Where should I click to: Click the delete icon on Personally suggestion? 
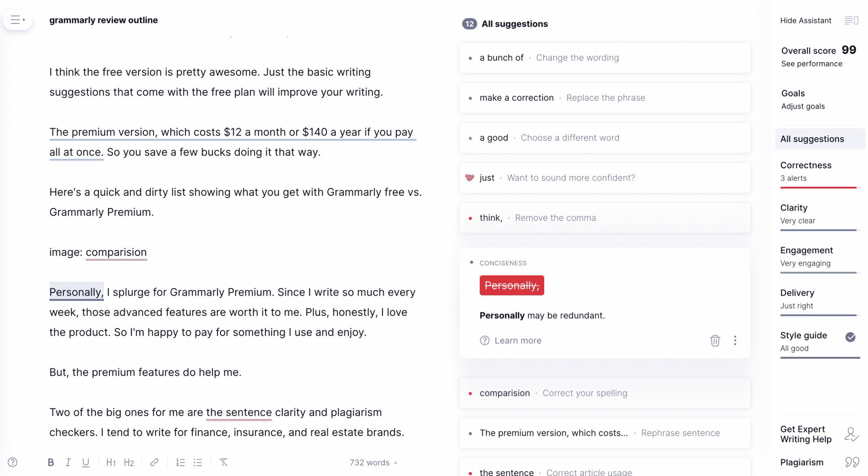coord(715,340)
